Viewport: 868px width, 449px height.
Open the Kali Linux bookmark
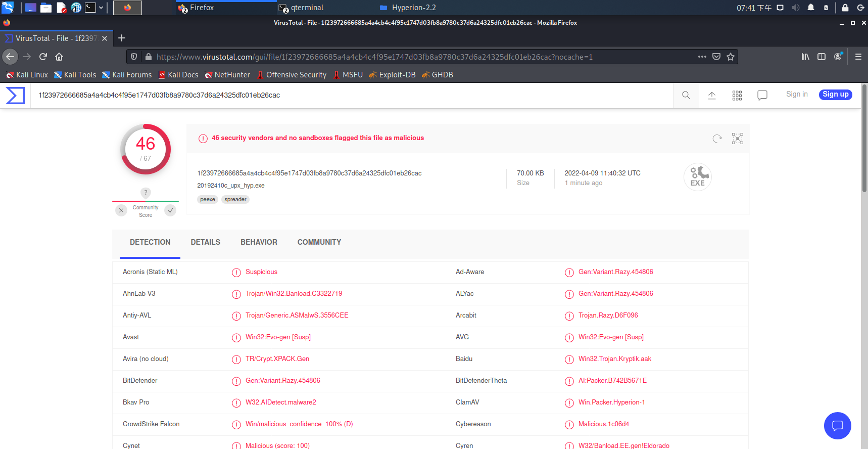pos(27,75)
